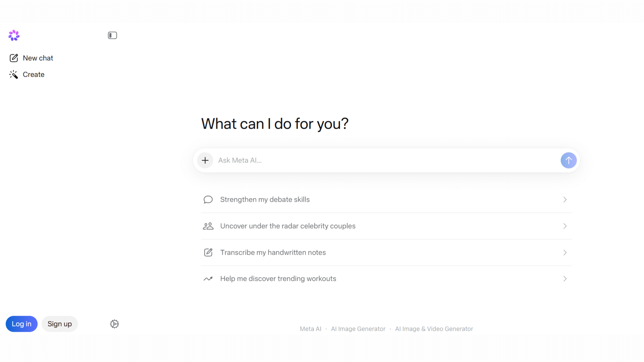
Task: Click the Log in button
Action: pyautogui.click(x=21, y=324)
